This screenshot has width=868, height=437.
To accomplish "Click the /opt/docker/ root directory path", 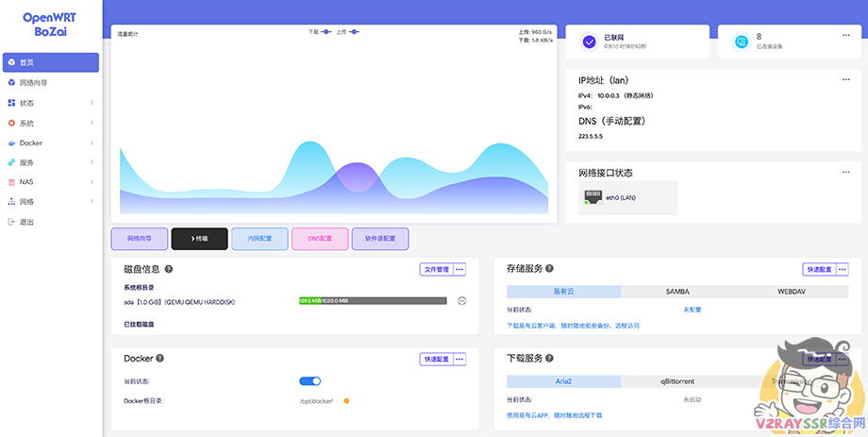I will click(x=317, y=400).
